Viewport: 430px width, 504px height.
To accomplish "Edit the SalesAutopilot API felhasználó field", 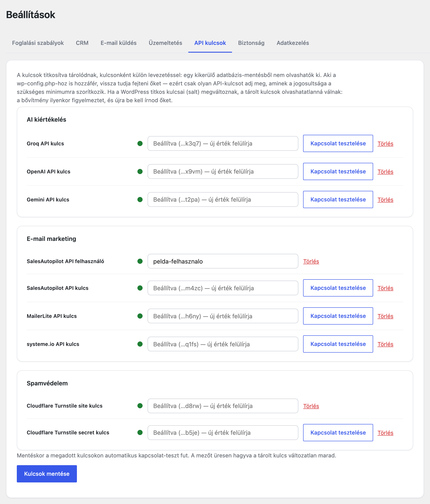I will pyautogui.click(x=223, y=261).
